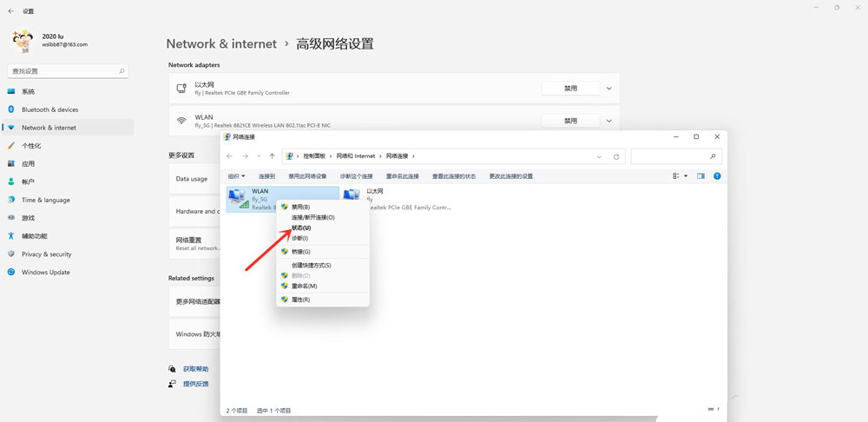Choose 状态(U) from context menu
Screen dimensions: 868x422
[323, 228]
